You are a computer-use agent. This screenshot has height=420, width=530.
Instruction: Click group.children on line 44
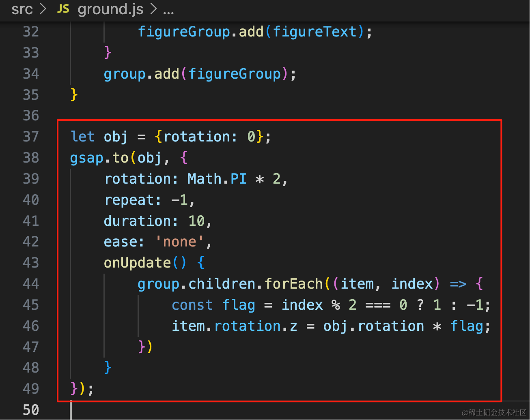196,285
